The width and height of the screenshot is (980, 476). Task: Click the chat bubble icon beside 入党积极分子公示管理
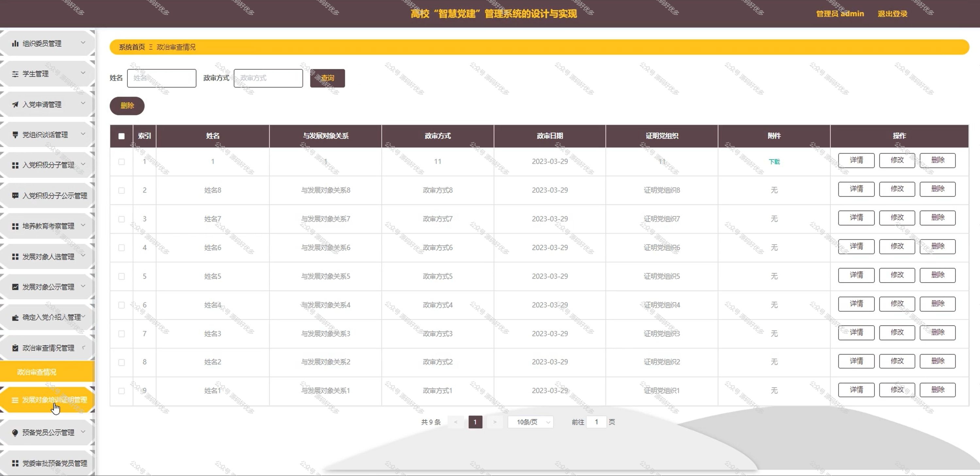click(x=15, y=196)
